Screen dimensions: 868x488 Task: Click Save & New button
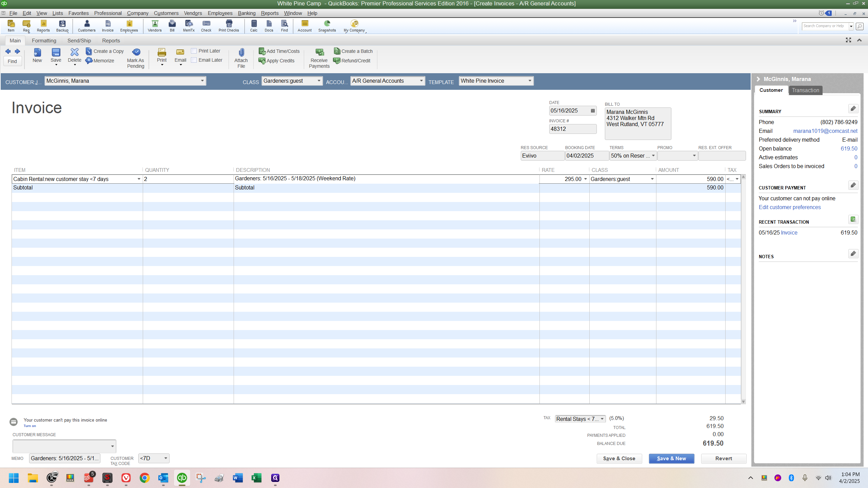(x=671, y=459)
